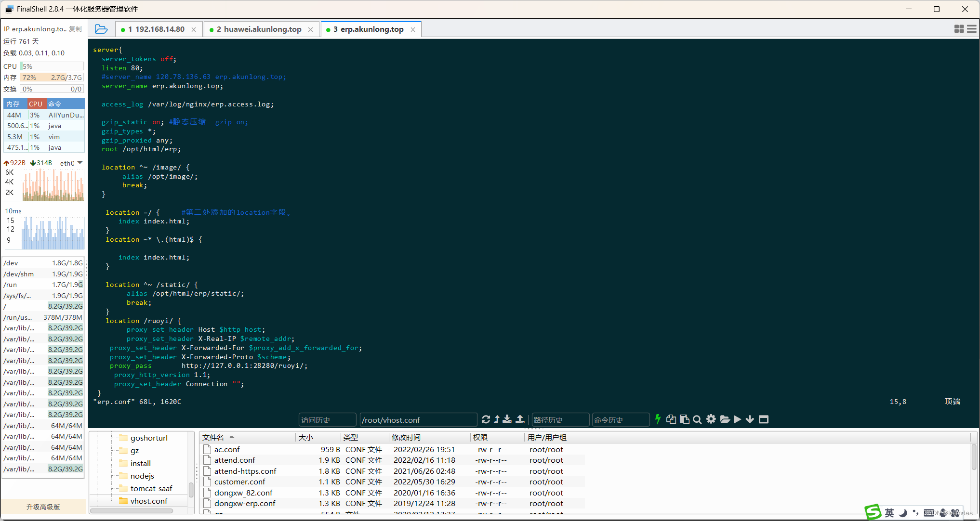Click the green lightning connection icon
Viewport: 980px width, 521px height.
click(658, 419)
